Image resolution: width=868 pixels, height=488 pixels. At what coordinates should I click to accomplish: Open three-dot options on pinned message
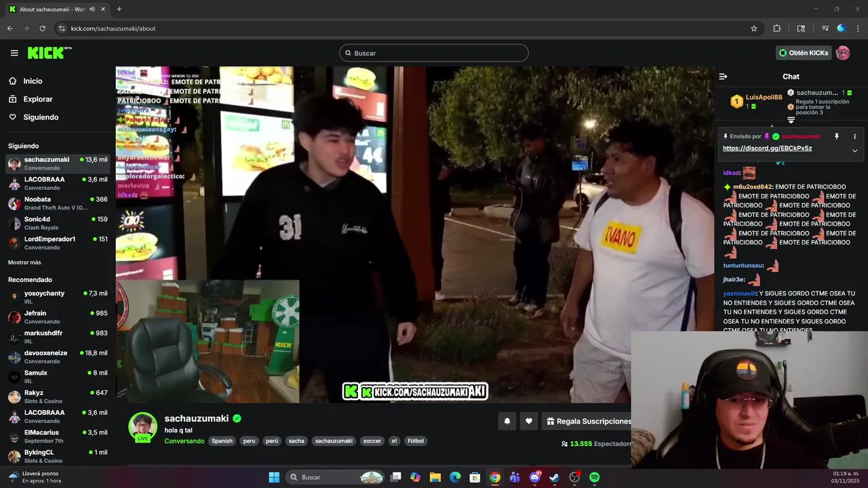854,136
